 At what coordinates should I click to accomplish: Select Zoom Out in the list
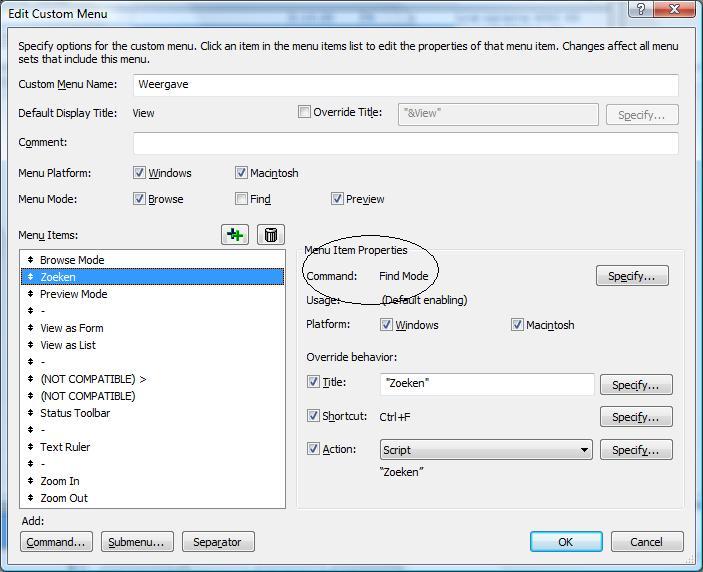coord(63,498)
